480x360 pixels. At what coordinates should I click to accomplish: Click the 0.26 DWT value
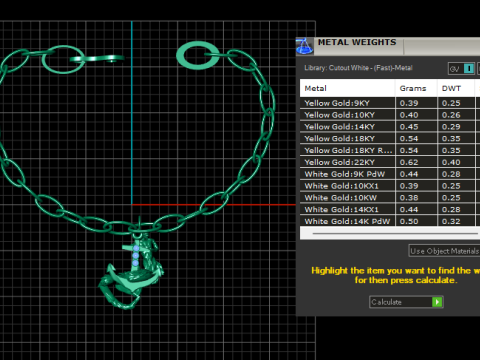(x=451, y=115)
